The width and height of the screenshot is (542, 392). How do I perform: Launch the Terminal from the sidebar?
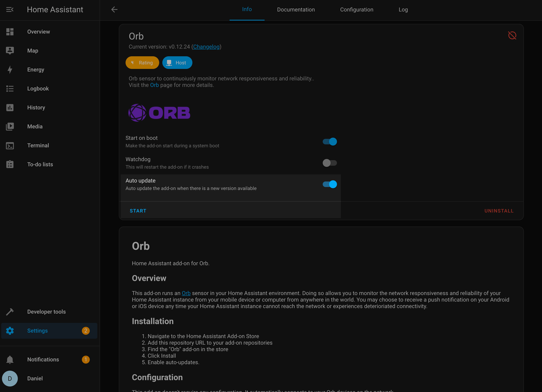[x=38, y=145]
